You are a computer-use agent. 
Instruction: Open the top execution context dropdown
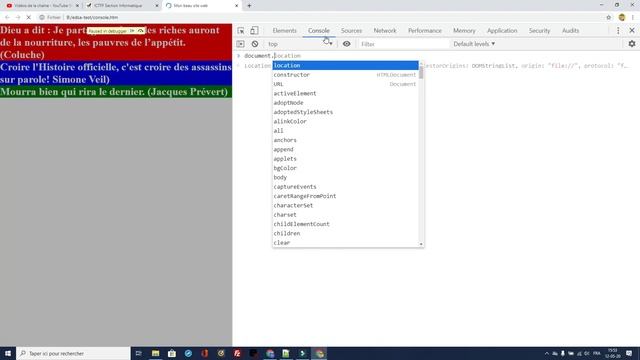click(300, 44)
